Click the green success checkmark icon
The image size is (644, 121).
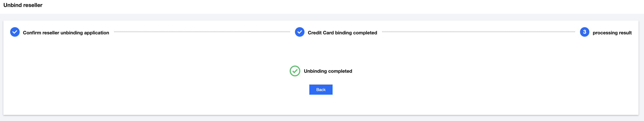click(295, 71)
